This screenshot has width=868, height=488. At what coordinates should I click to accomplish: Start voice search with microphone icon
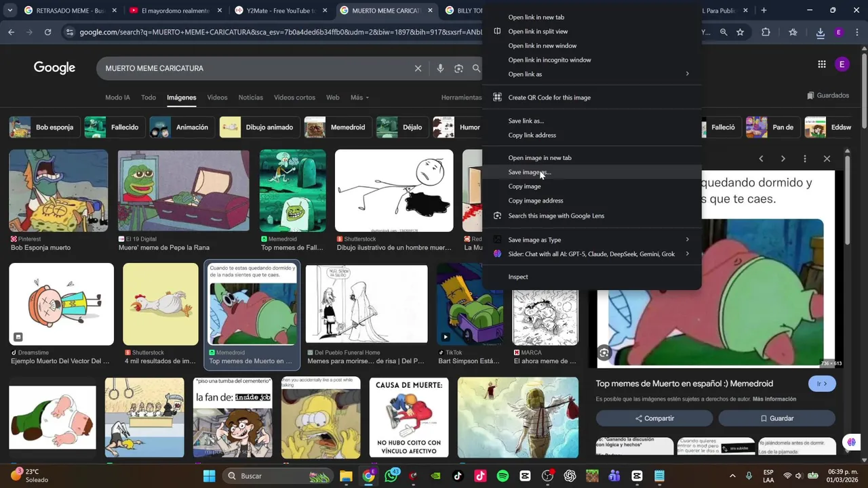[440, 68]
